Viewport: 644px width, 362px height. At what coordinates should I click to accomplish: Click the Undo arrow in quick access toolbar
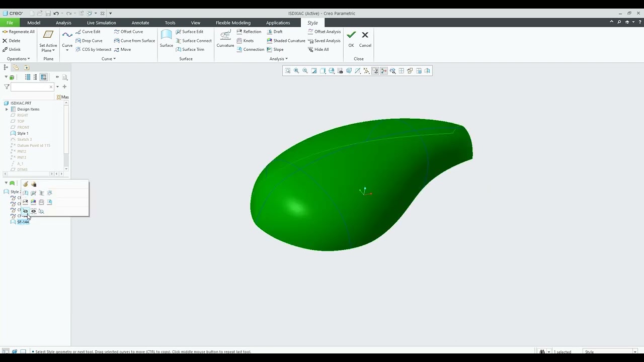coord(56,13)
